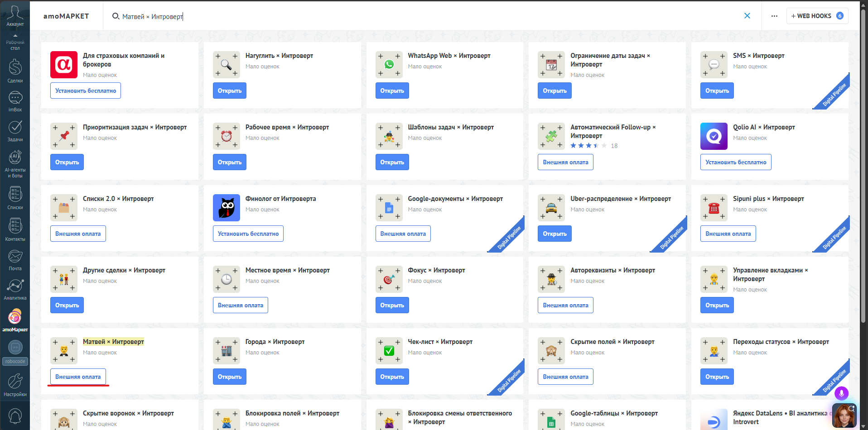The width and height of the screenshot is (868, 430).
Task: Click the Финолог owl app icon
Action: [227, 208]
